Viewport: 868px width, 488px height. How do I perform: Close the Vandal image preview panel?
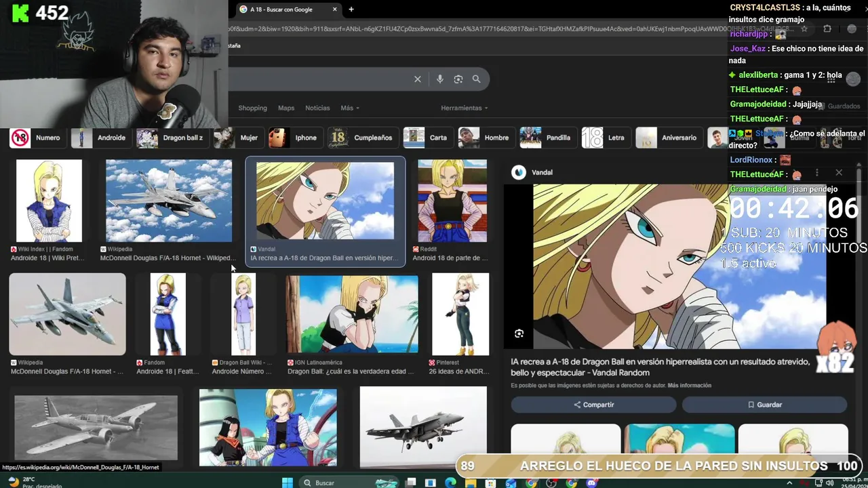tap(839, 173)
